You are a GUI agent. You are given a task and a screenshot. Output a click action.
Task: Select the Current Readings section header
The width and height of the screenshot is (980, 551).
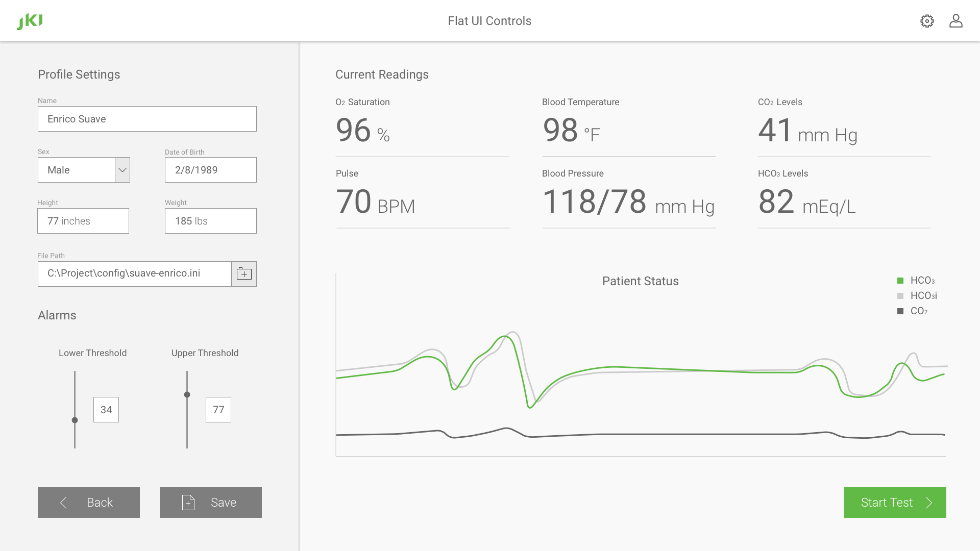[x=382, y=74]
